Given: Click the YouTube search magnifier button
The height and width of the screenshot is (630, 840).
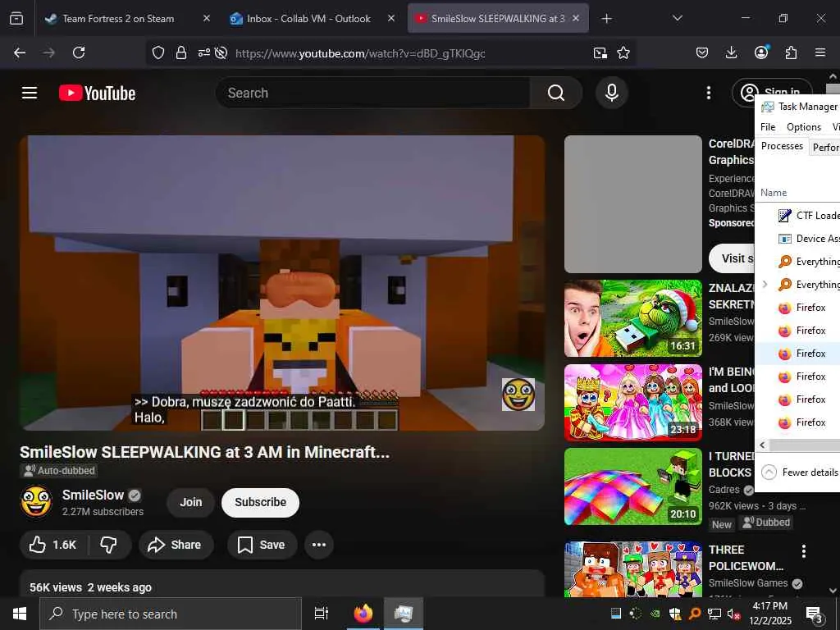Looking at the screenshot, I should point(556,93).
